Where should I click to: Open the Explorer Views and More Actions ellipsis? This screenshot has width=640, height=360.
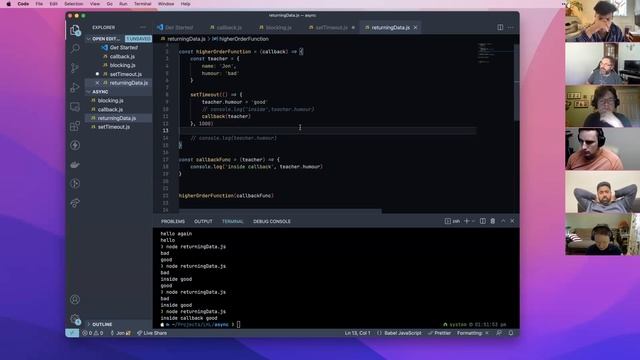pyautogui.click(x=142, y=27)
